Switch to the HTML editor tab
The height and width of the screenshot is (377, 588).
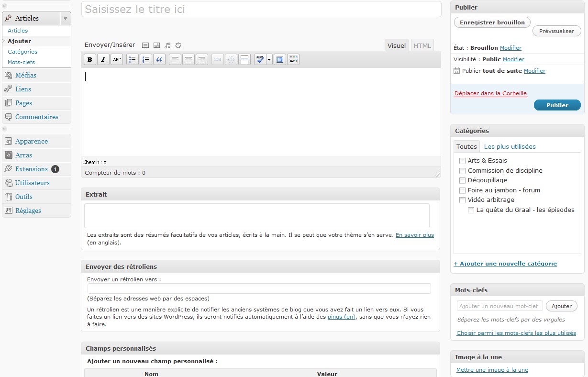[x=422, y=45]
